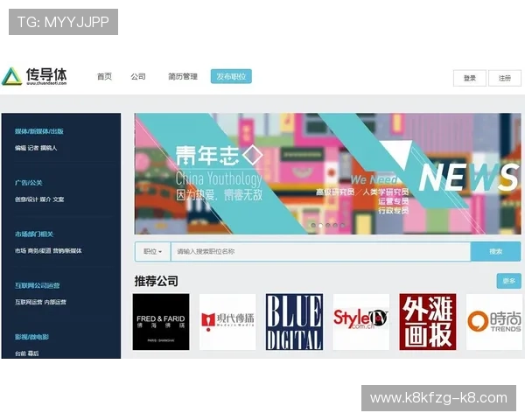Viewport: 525px width, 420px height.
Task: Select the first carousel dot on banner
Action: pos(313,226)
